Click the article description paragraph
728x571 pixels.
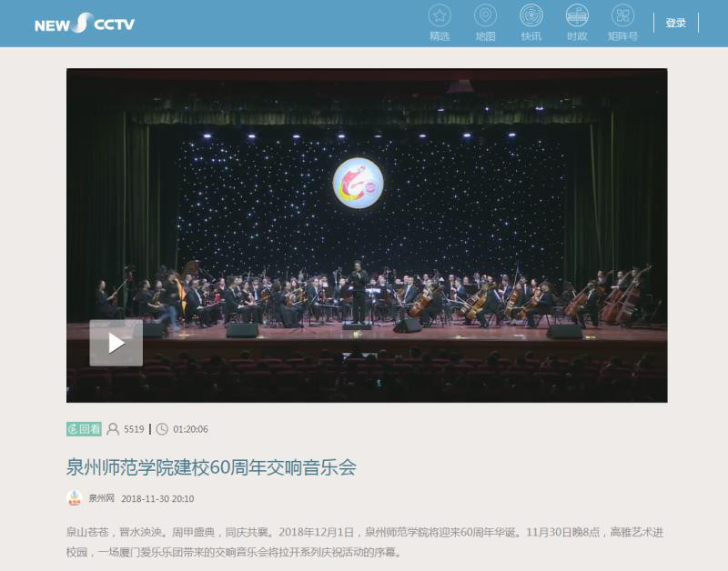pyautogui.click(x=365, y=542)
